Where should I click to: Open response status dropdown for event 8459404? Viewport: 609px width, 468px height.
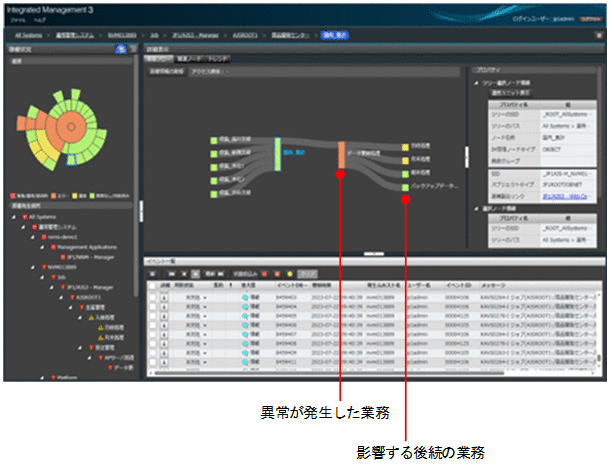tap(205, 307)
